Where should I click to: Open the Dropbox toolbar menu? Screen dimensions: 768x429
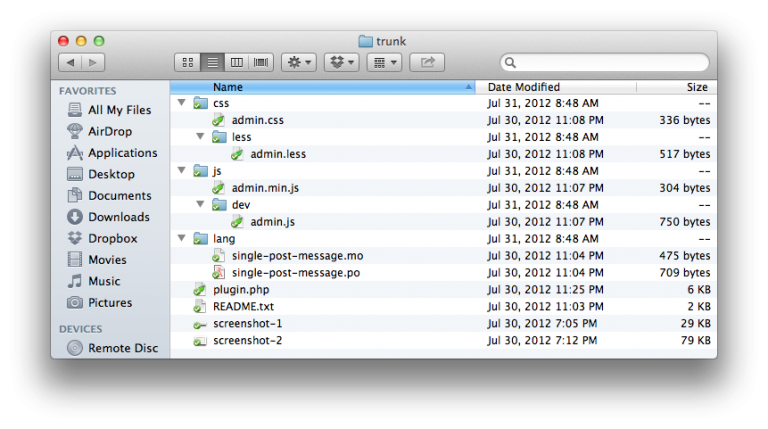tap(342, 62)
